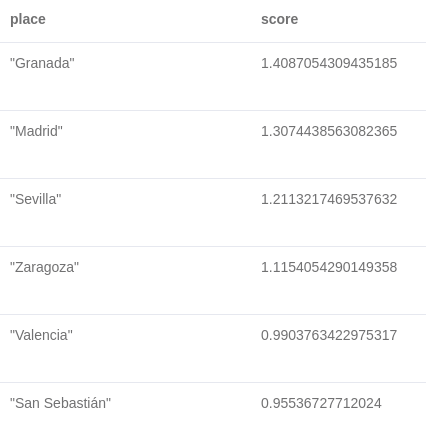Viewport: 426px width, 445px height.
Task: Click blank area under Madrid score
Action: [329, 159]
